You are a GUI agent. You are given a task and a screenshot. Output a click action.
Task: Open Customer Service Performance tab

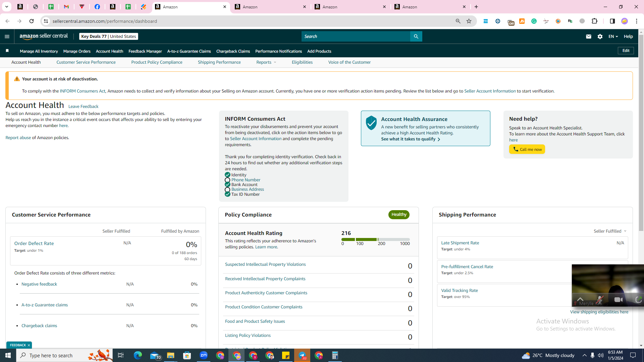pyautogui.click(x=86, y=62)
